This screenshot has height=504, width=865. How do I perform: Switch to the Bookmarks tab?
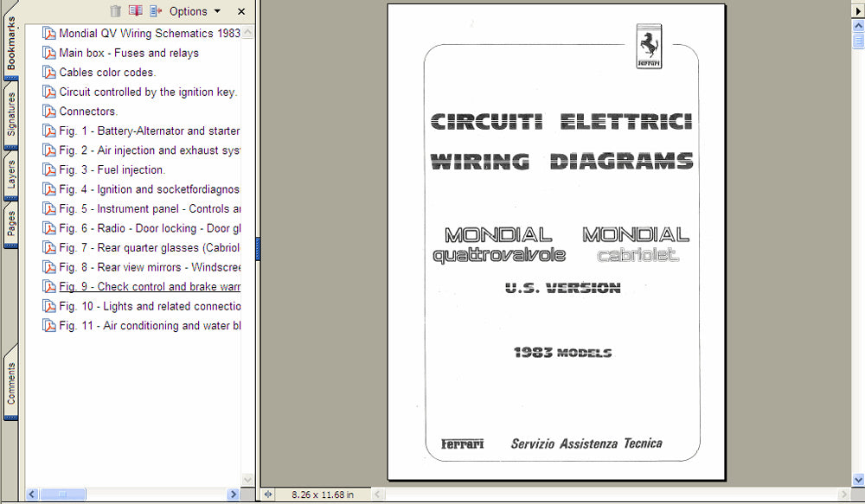[x=11, y=42]
